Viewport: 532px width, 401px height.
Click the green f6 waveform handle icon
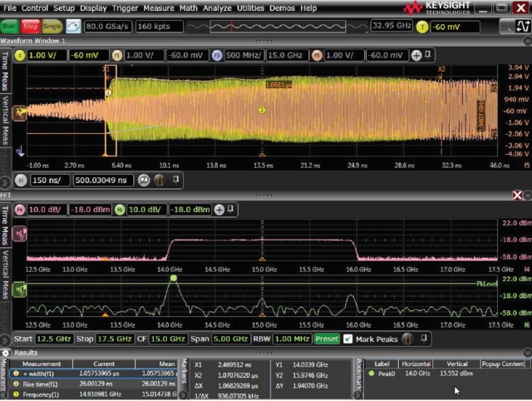coord(19,290)
